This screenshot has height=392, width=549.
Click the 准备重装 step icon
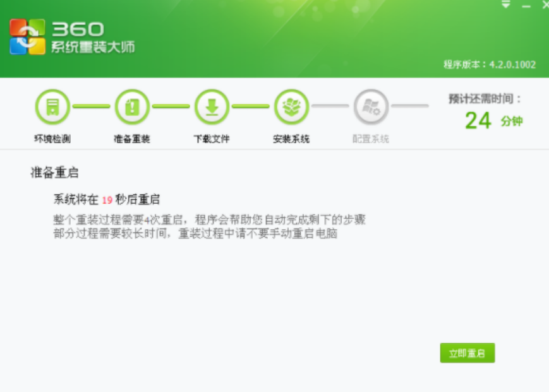pos(132,107)
